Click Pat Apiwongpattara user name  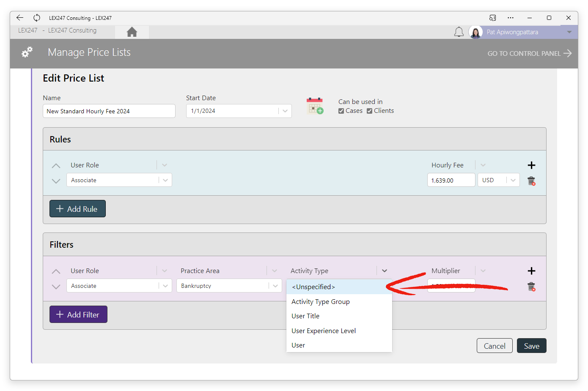click(512, 32)
